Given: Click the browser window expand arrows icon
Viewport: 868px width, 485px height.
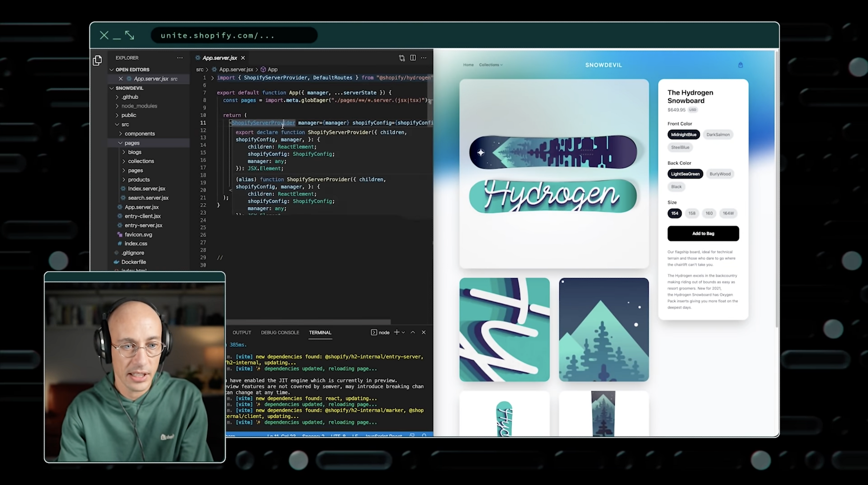Looking at the screenshot, I should 130,35.
